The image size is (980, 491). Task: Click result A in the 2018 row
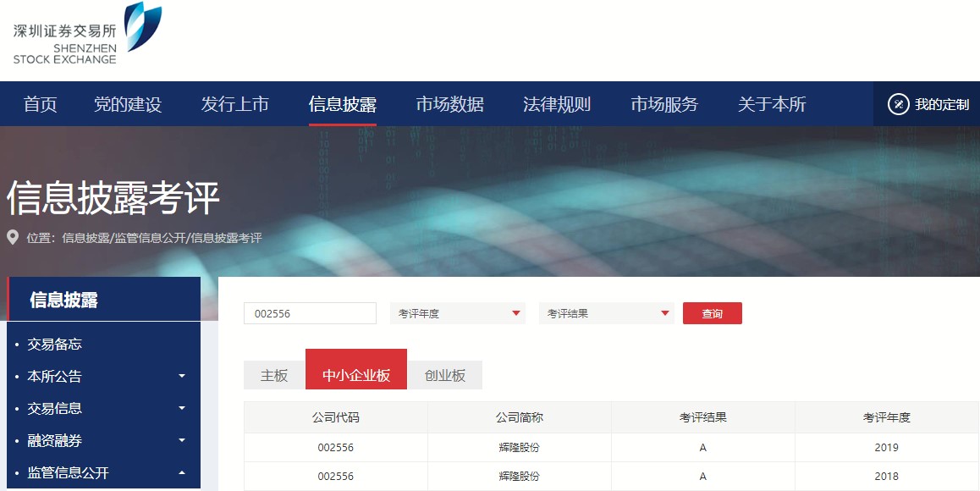[703, 477]
